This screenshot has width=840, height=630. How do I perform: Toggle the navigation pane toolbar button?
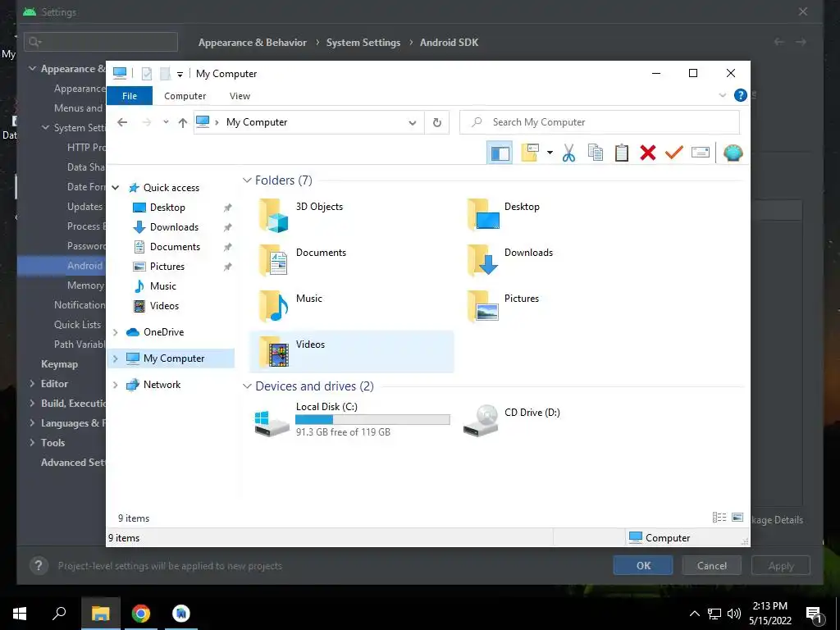500,153
